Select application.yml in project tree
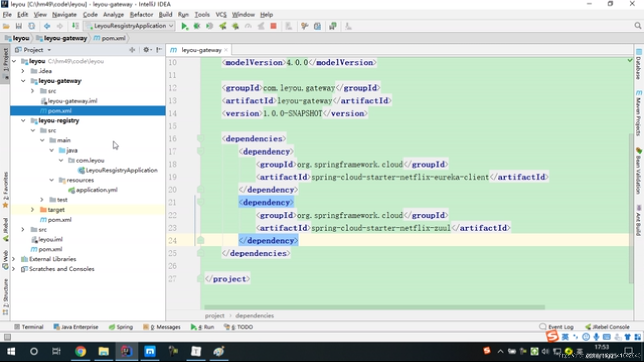 [x=93, y=190]
